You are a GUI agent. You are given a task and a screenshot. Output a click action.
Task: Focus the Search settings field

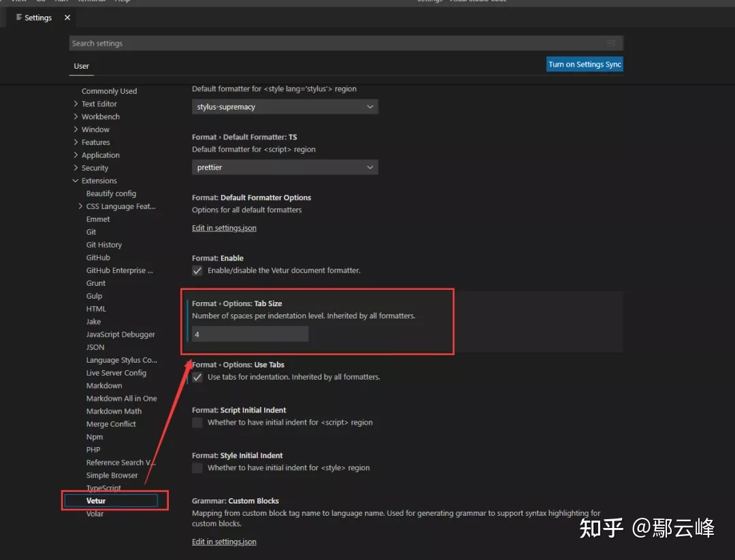tap(346, 43)
